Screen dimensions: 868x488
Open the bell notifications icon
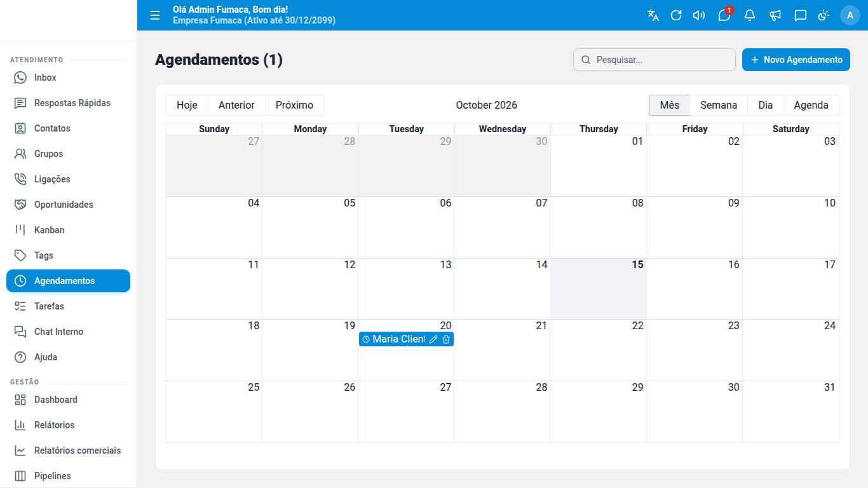click(x=750, y=15)
